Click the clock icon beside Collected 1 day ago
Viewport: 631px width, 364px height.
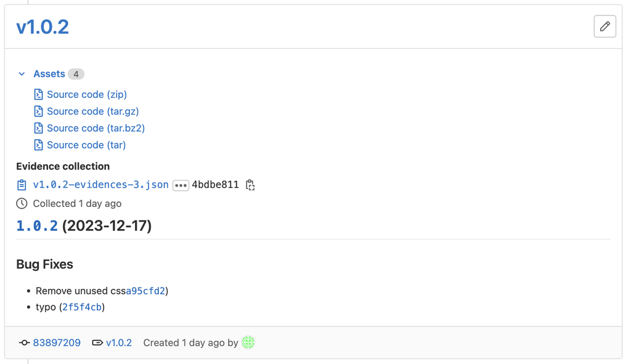21,203
